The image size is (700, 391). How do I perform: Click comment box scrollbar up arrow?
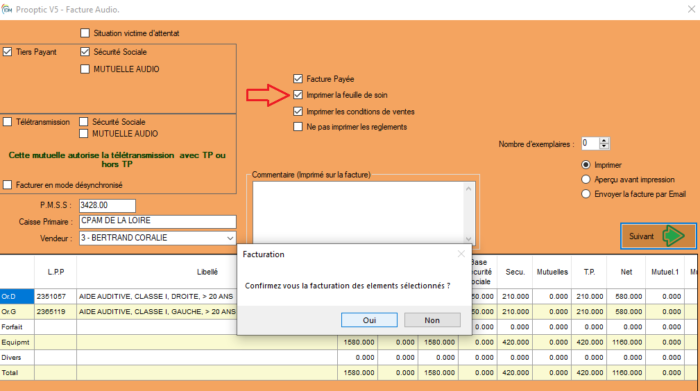468,189
